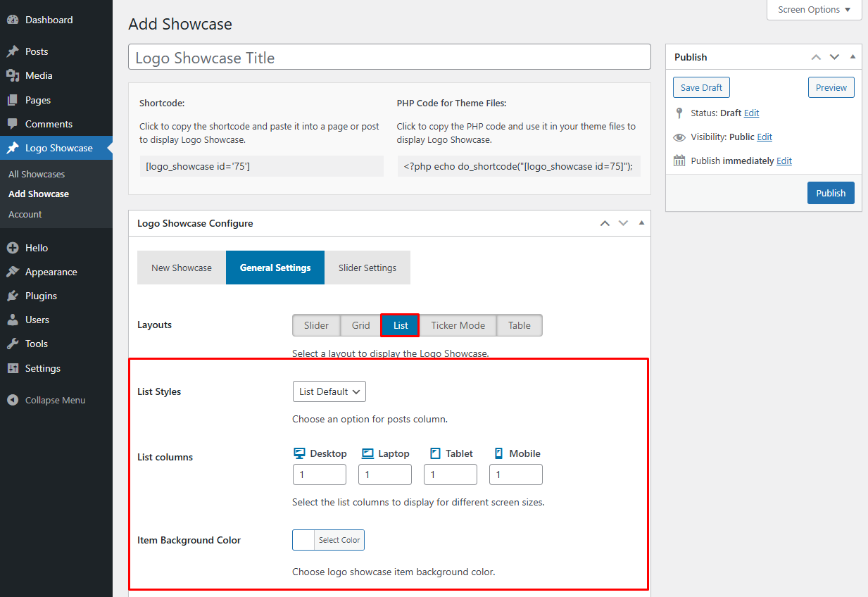Click the Appearance paintbrush icon
The width and height of the screenshot is (868, 597).
(x=13, y=272)
